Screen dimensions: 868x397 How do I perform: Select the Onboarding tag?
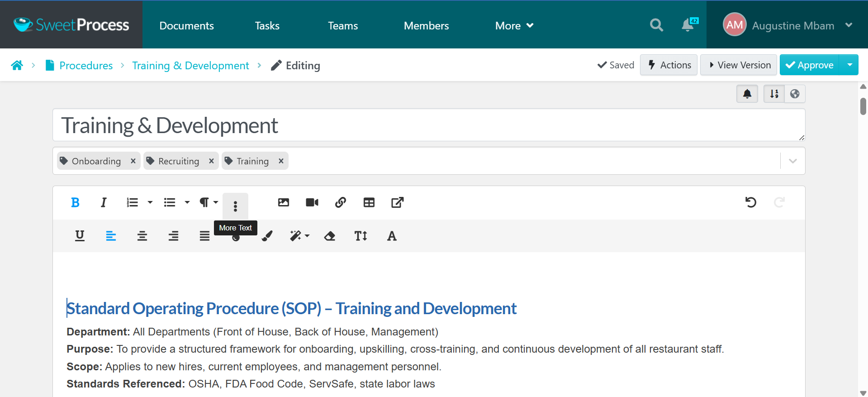[96, 161]
